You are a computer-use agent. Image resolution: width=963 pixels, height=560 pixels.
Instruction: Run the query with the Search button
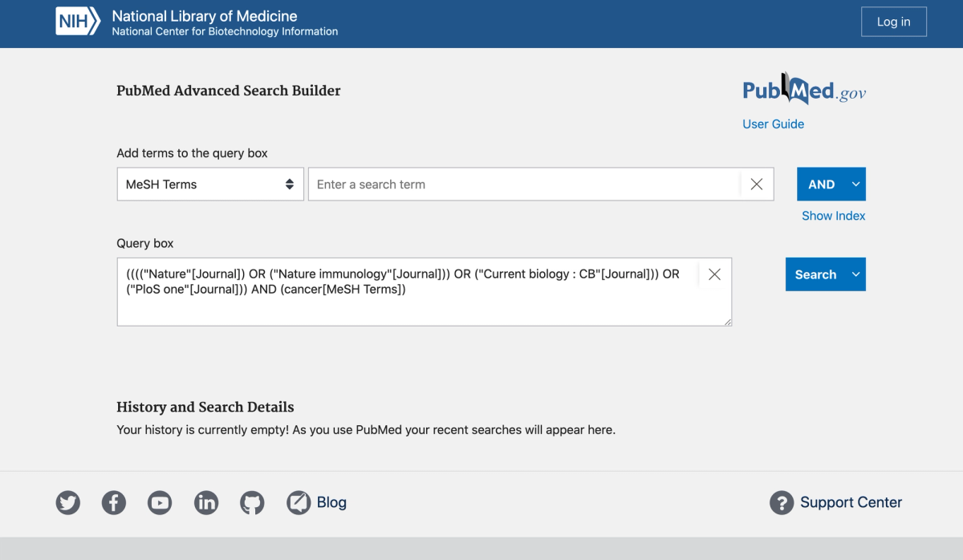click(817, 274)
